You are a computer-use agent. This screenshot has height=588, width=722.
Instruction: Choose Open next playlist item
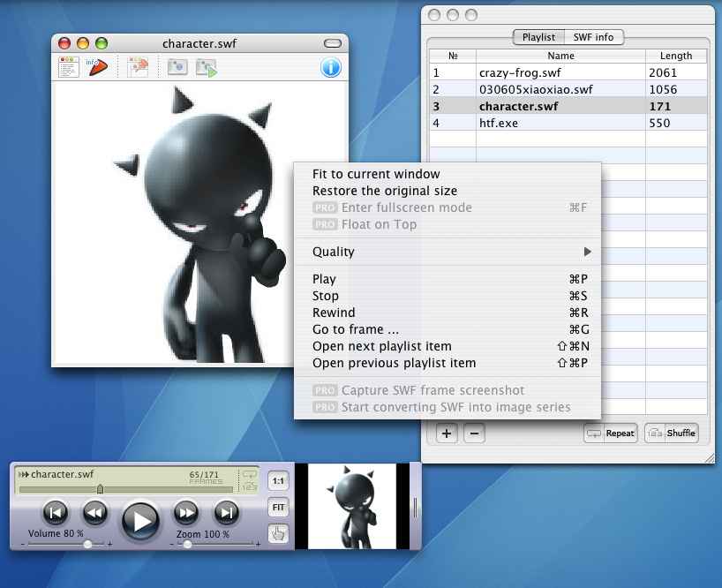pyautogui.click(x=447, y=346)
